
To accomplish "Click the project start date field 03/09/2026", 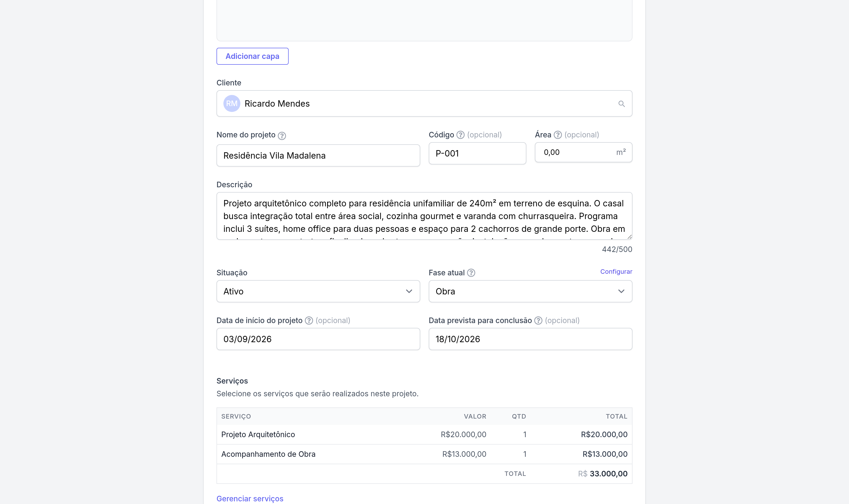I will (x=318, y=339).
